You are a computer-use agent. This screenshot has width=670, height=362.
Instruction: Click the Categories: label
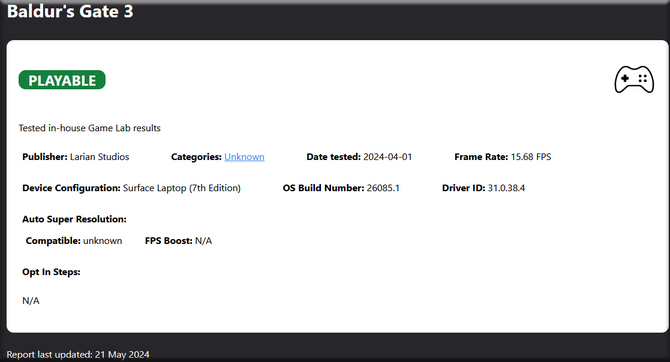[x=196, y=157]
